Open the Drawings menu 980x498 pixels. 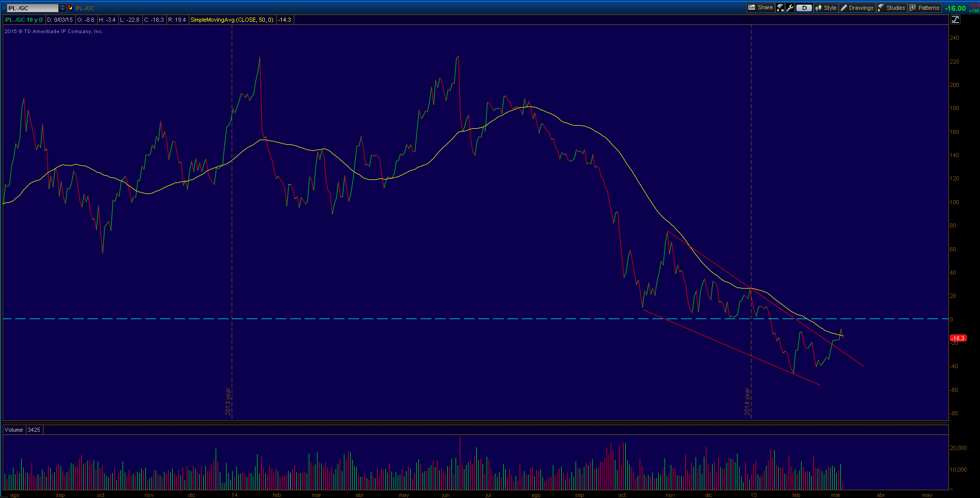[x=857, y=8]
